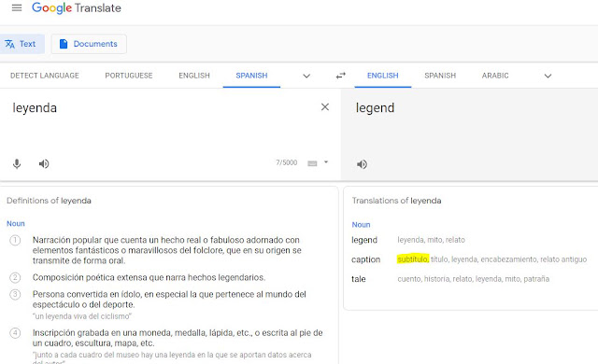Click the numbered circle 4 marker
598x364 pixels.
click(x=15, y=333)
